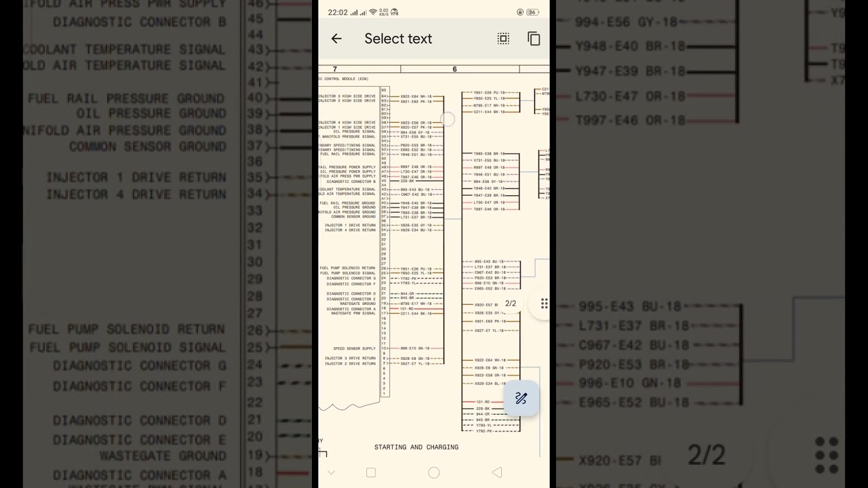This screenshot has width=868, height=488.
Task: Tap the pen annotate floating button
Action: click(x=521, y=399)
